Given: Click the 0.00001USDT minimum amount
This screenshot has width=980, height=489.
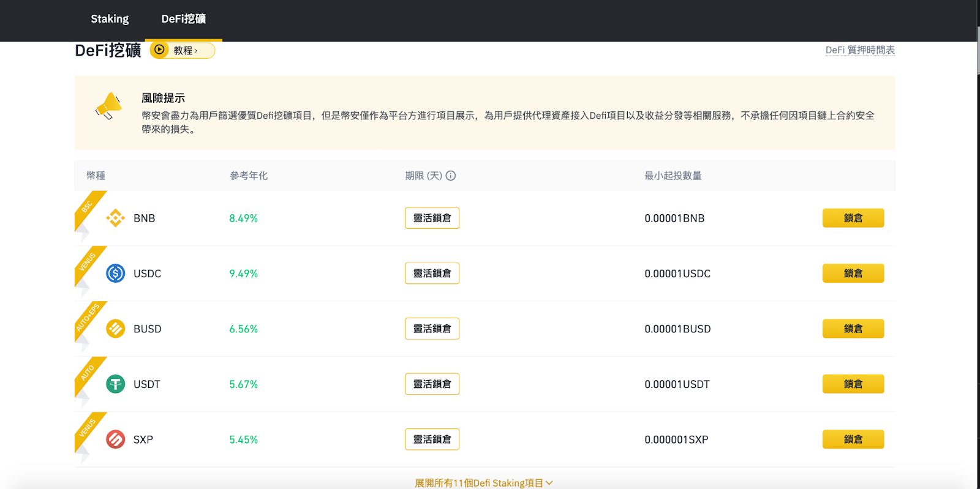Looking at the screenshot, I should click(677, 384).
